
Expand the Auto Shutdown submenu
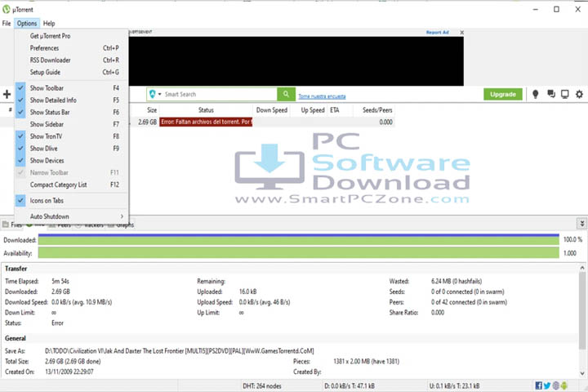coord(72,216)
